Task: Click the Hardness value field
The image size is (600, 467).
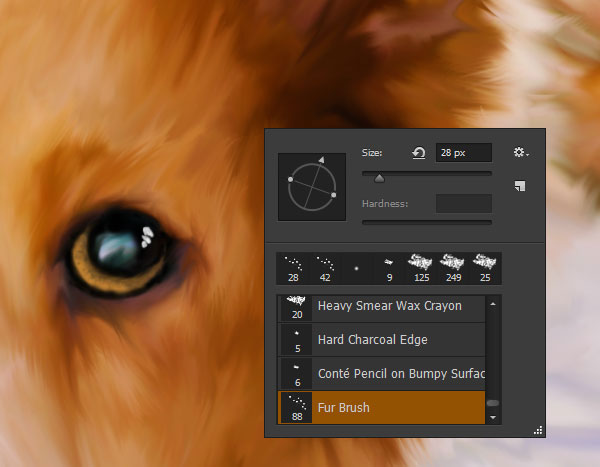Action: (x=464, y=203)
